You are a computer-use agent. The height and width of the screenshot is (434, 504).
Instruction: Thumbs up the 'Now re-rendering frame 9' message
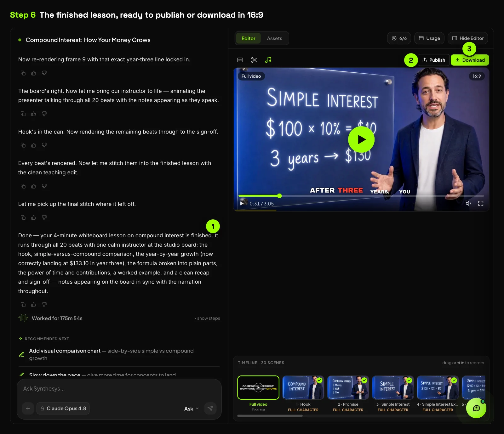[34, 73]
